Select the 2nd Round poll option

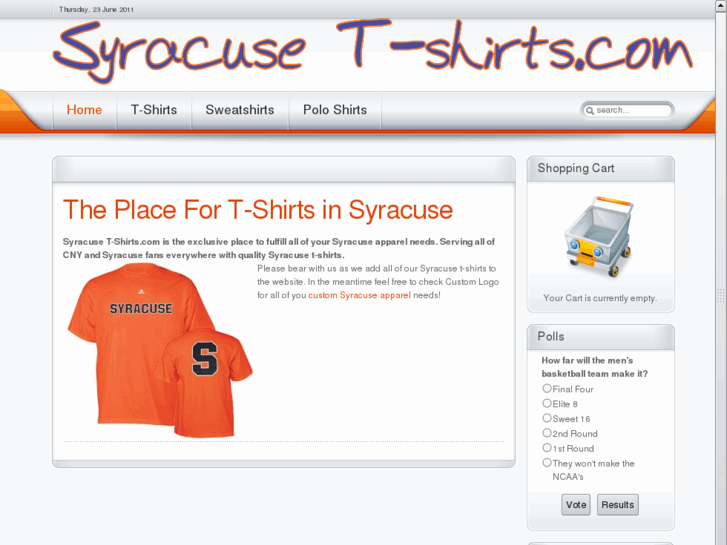click(547, 433)
